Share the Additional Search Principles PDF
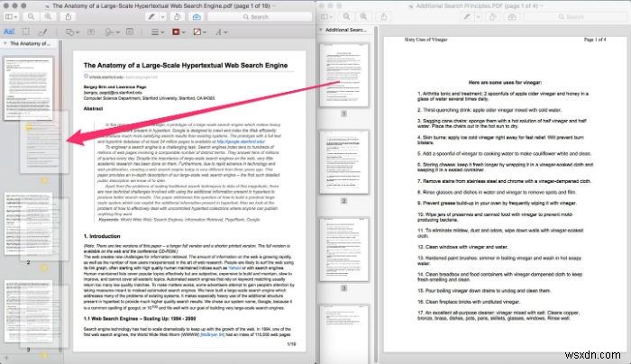 coord(383,16)
